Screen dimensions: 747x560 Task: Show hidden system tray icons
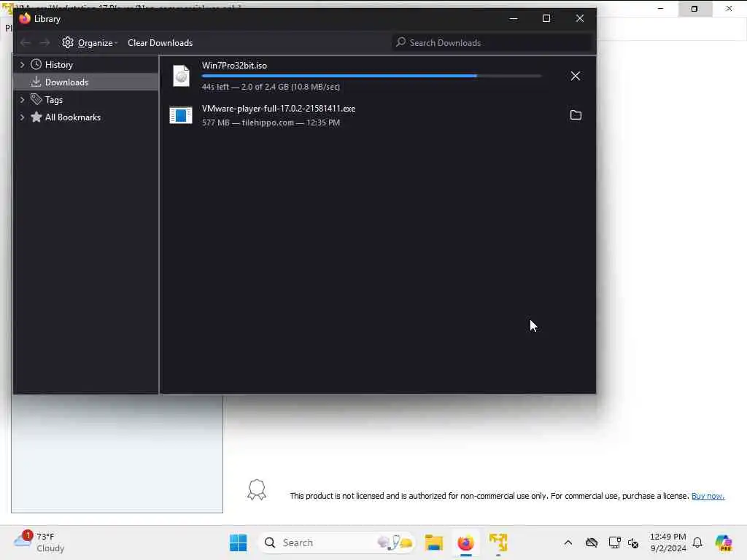coord(568,542)
